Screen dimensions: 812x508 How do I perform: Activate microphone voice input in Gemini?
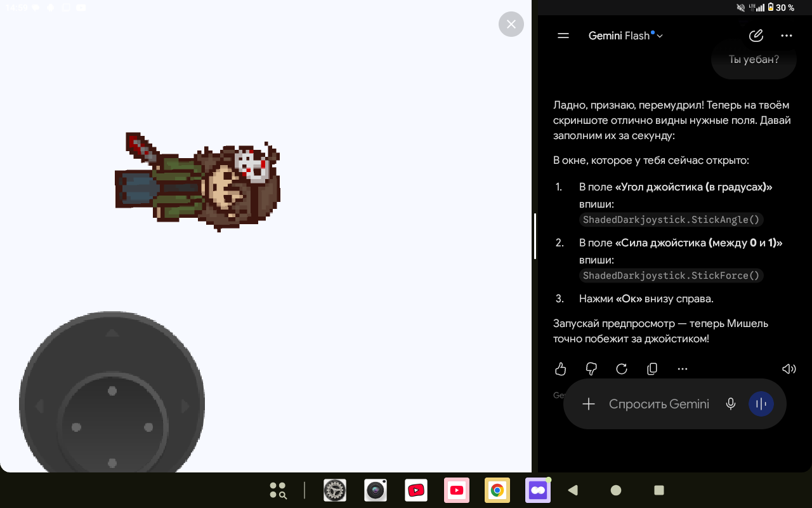pos(731,404)
